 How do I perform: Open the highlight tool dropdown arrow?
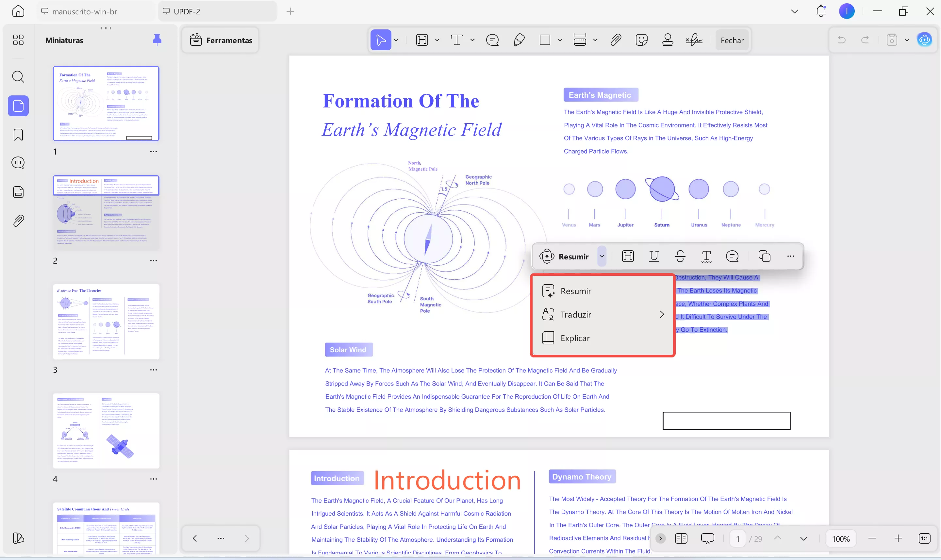pyautogui.click(x=437, y=40)
